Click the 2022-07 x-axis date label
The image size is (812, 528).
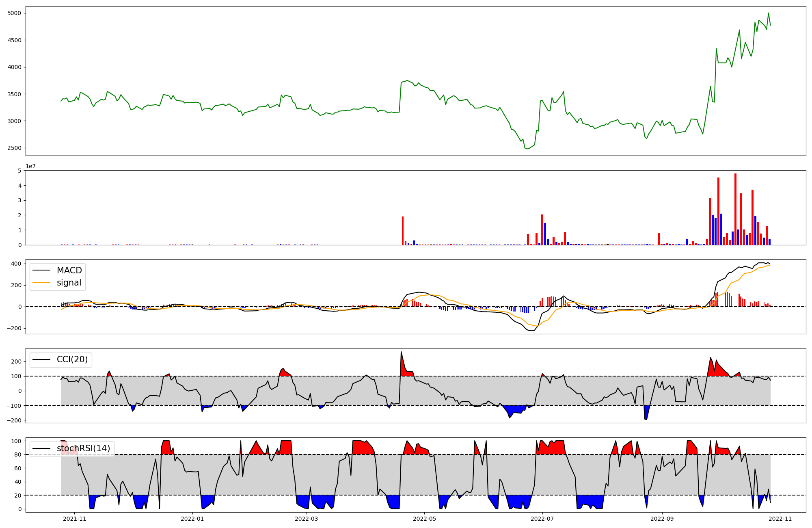point(542,519)
